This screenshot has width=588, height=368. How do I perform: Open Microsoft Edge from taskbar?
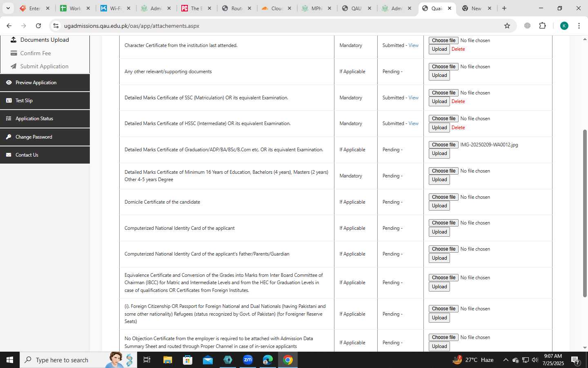[x=268, y=360]
